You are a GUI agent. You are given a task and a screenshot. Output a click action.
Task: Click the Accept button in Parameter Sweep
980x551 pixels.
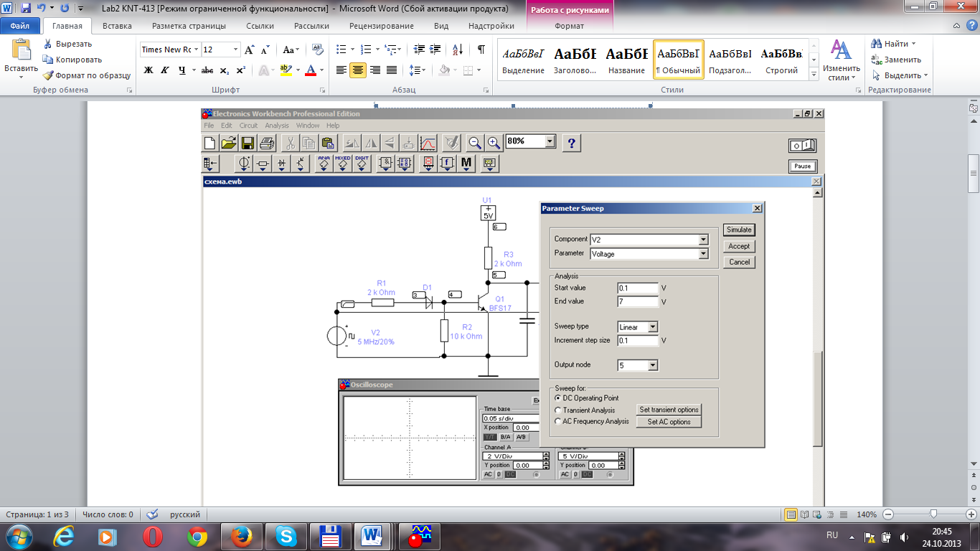tap(739, 246)
